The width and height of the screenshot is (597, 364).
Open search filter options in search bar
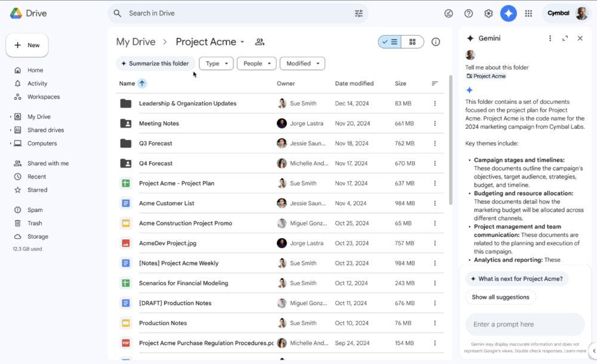click(x=359, y=13)
